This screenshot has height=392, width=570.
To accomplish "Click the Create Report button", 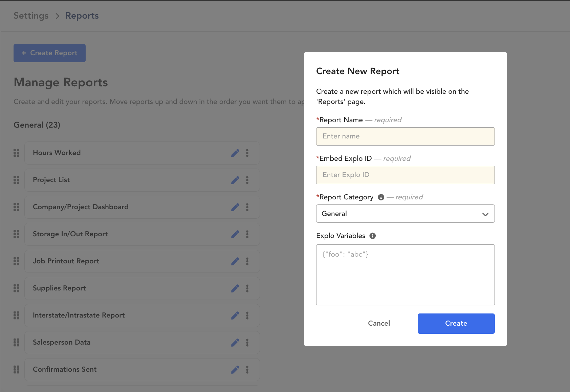I will pos(49,53).
